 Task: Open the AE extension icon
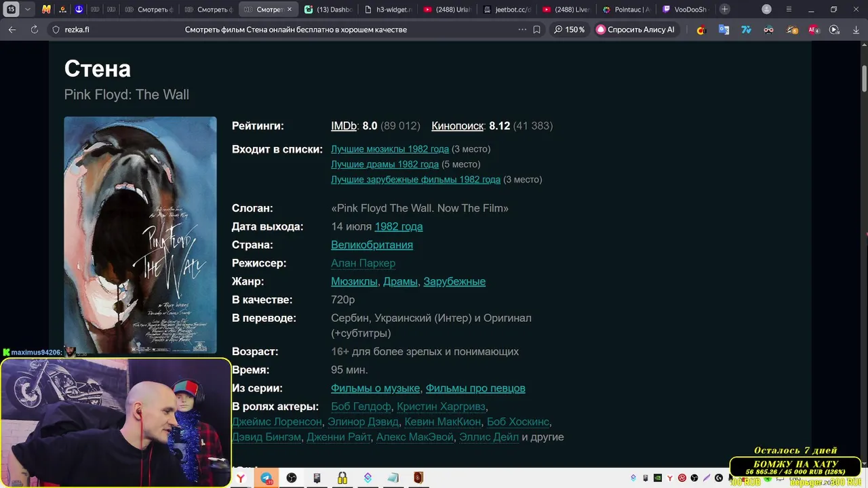pyautogui.click(x=814, y=30)
